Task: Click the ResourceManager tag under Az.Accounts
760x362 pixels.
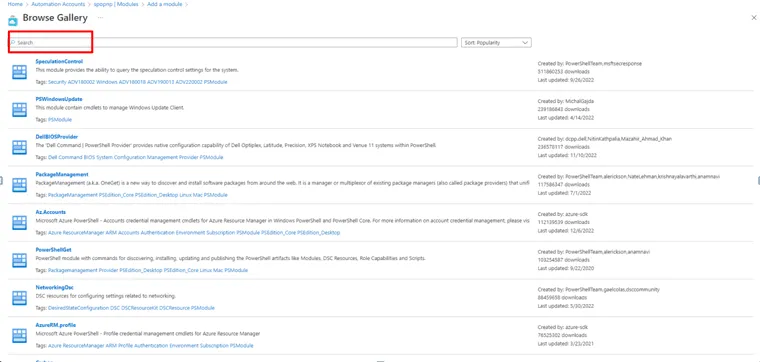Action: [83, 233]
